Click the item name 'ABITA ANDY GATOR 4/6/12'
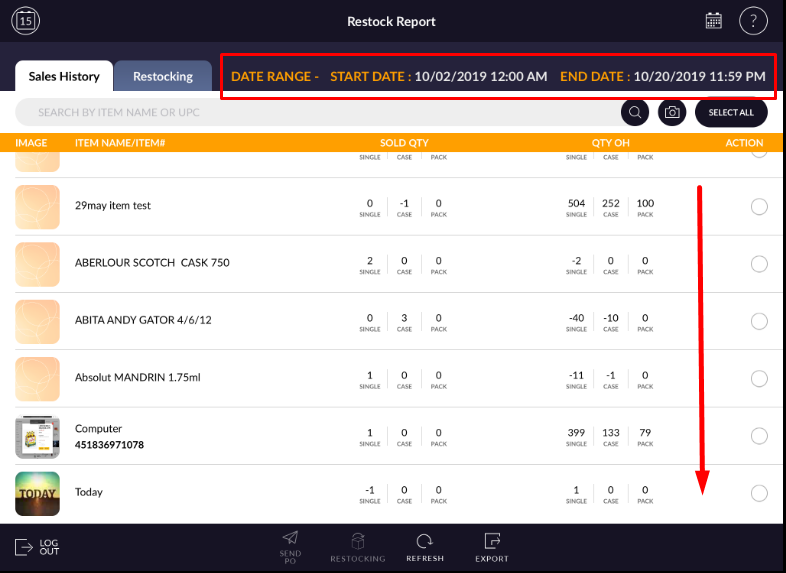786x573 pixels. click(143, 320)
